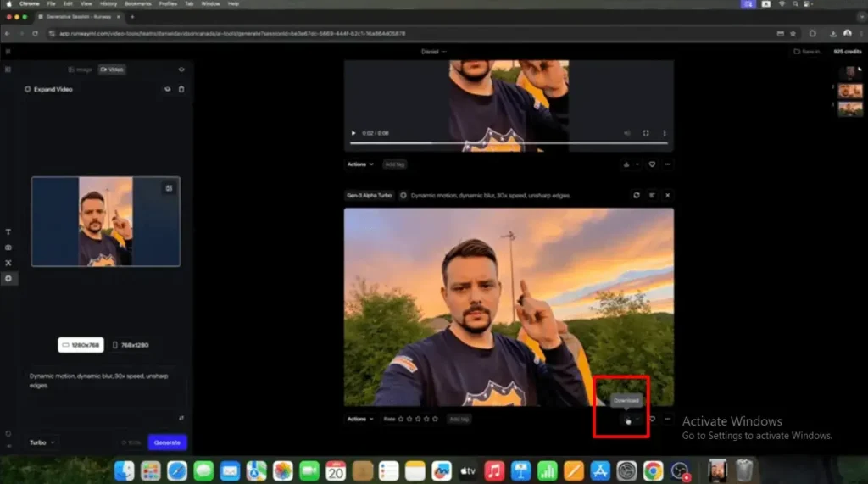Reload the page in Chrome
The width and height of the screenshot is (868, 484).
click(x=35, y=34)
